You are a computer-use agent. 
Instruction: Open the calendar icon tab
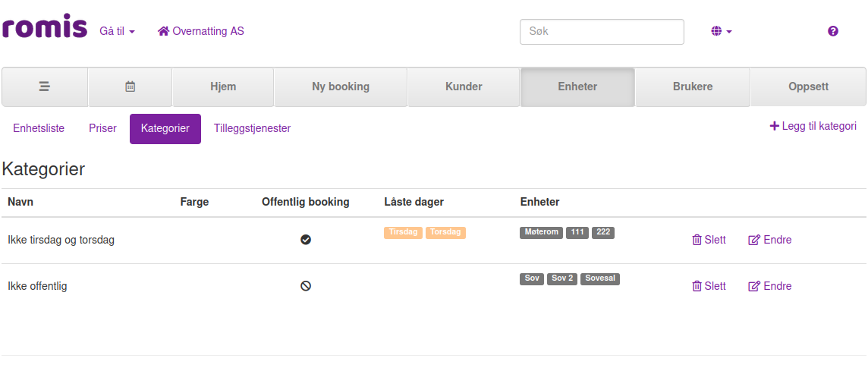pyautogui.click(x=130, y=87)
